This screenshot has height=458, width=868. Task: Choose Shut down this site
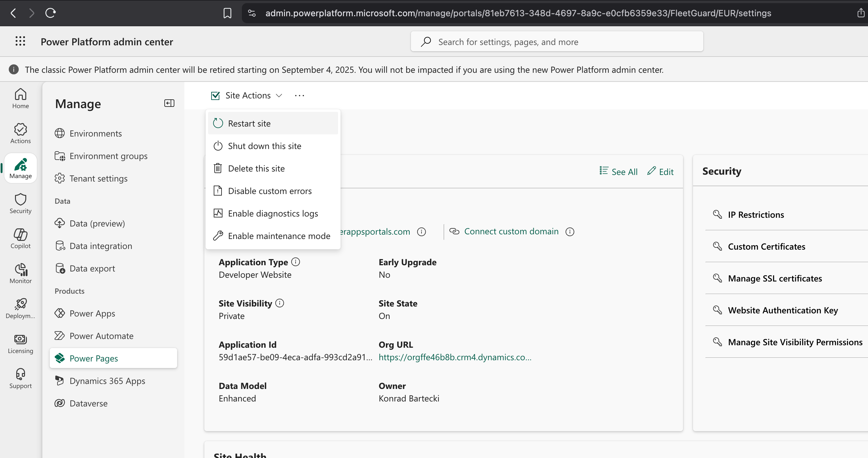[273, 146]
